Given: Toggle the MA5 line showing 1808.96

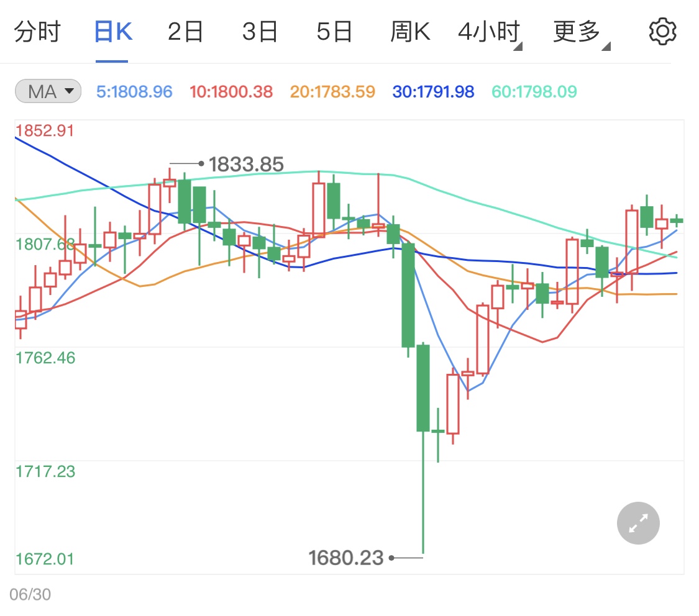Looking at the screenshot, I should 134,91.
